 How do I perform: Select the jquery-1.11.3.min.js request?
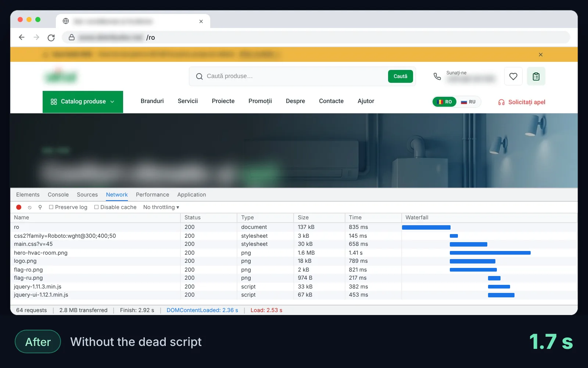point(294,287)
